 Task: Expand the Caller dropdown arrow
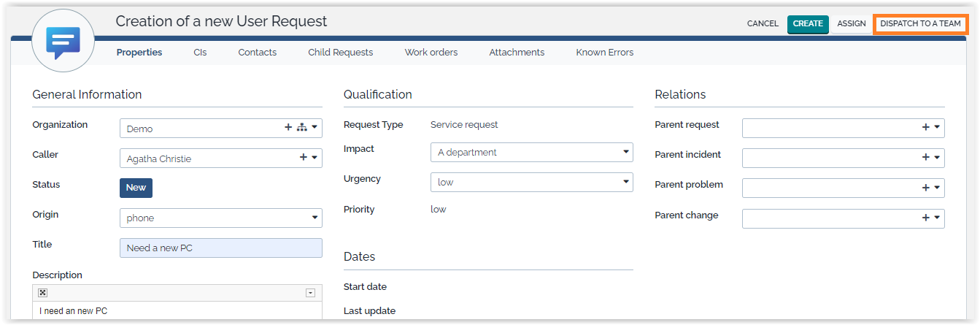[315, 158]
